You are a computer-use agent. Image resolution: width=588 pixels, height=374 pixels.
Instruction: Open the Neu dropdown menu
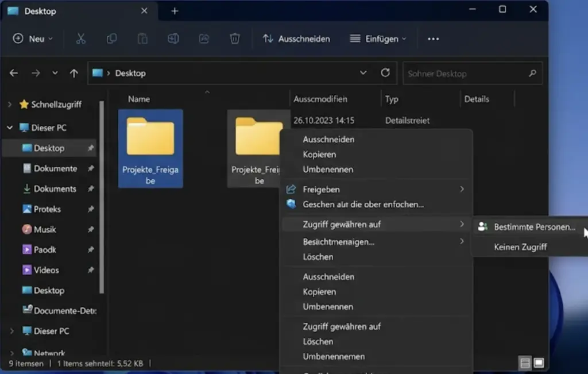[33, 38]
